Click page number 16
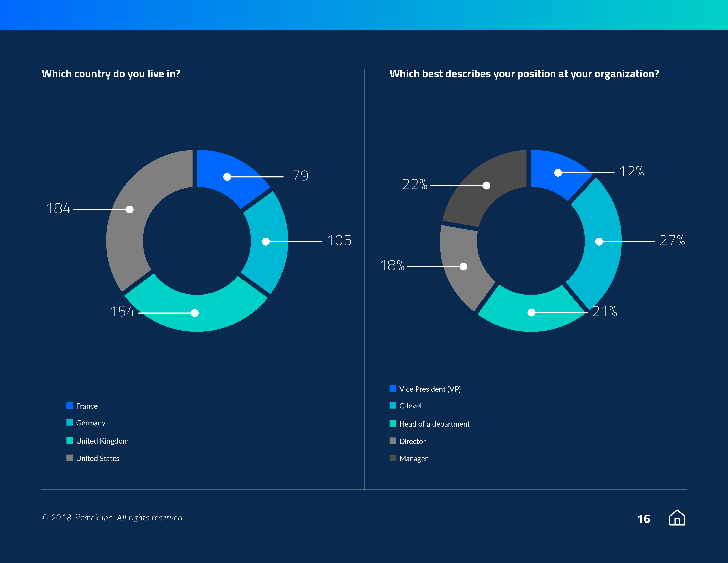Viewport: 728px width, 563px height. pyautogui.click(x=644, y=519)
